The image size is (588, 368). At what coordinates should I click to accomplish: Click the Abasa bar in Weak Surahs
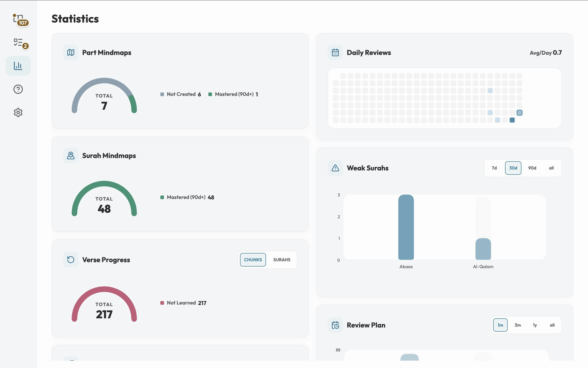pyautogui.click(x=406, y=227)
